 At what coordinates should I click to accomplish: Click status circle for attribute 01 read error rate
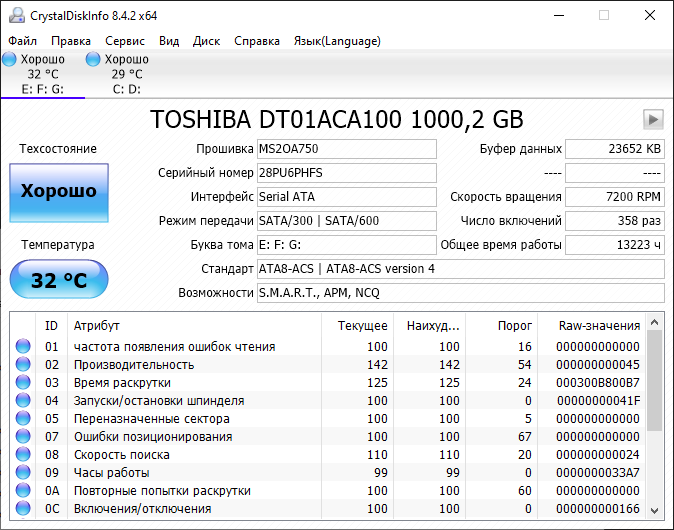(23, 346)
